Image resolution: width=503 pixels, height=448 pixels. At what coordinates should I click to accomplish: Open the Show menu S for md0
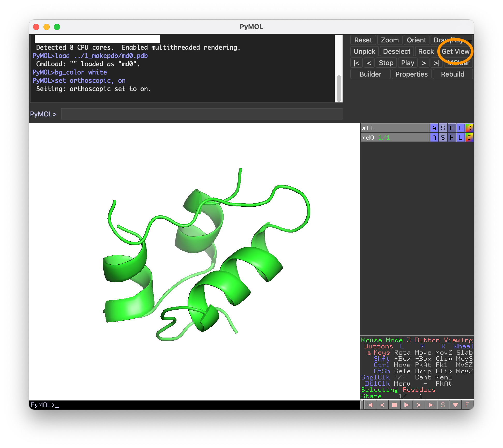coord(443,137)
